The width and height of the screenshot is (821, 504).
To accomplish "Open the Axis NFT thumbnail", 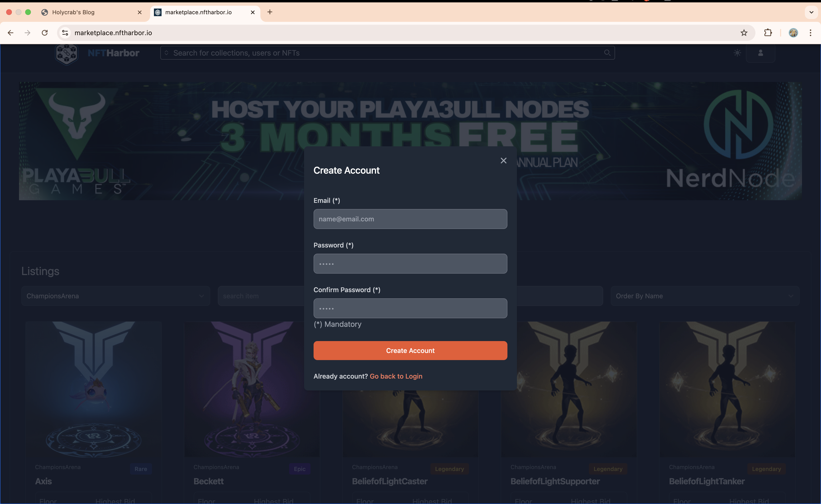I will click(94, 389).
